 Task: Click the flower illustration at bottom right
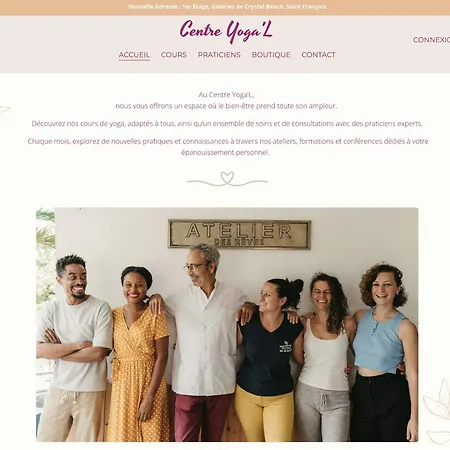coord(437,411)
